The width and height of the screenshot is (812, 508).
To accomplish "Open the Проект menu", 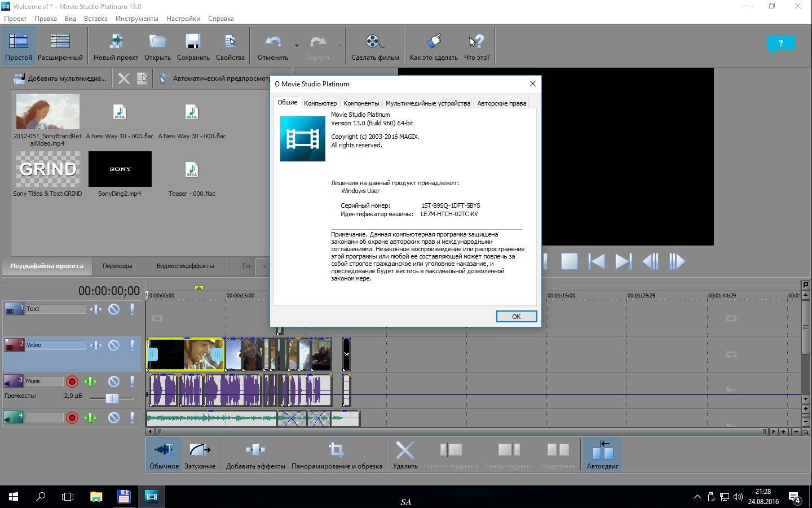I will [x=15, y=18].
